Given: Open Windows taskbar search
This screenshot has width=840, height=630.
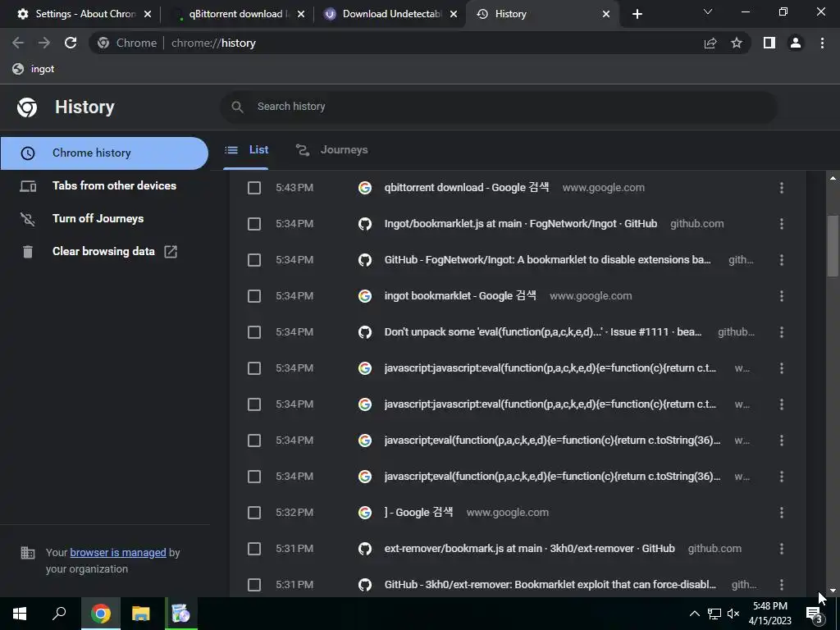Looking at the screenshot, I should 59,614.
